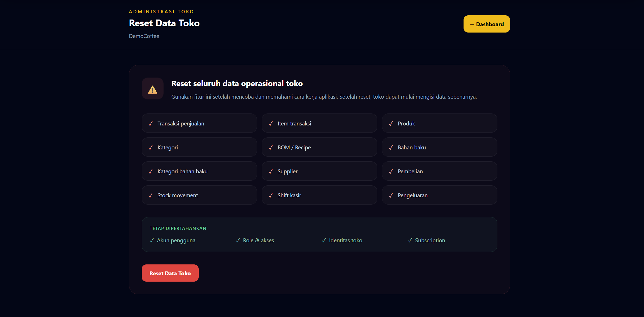Click the checkmark beside Item transaksi
The image size is (644, 317).
tap(271, 123)
